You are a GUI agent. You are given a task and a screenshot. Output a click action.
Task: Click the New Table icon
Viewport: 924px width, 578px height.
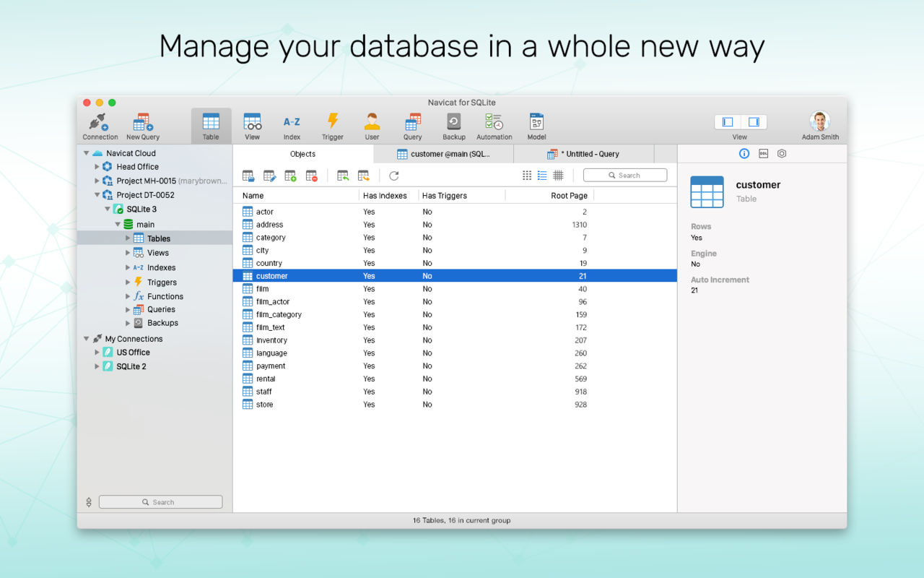point(290,176)
